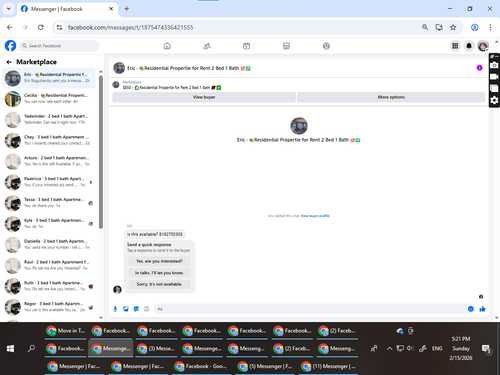Click the Search Facebook box
500x375 pixels.
(x=59, y=46)
